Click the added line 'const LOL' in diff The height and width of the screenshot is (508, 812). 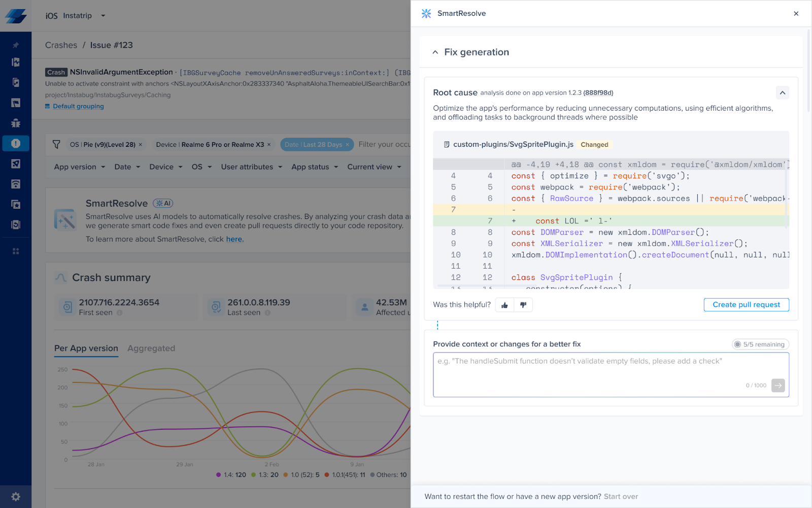coord(611,221)
